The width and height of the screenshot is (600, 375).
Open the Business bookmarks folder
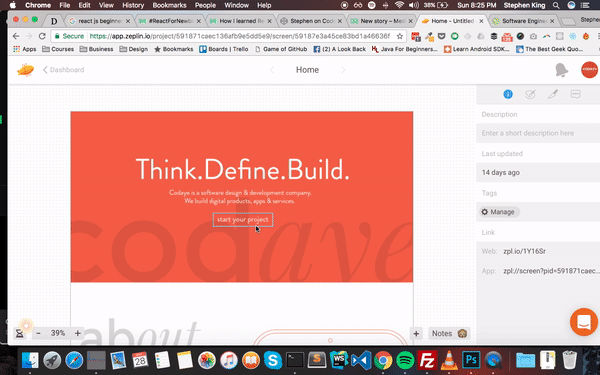pos(96,49)
